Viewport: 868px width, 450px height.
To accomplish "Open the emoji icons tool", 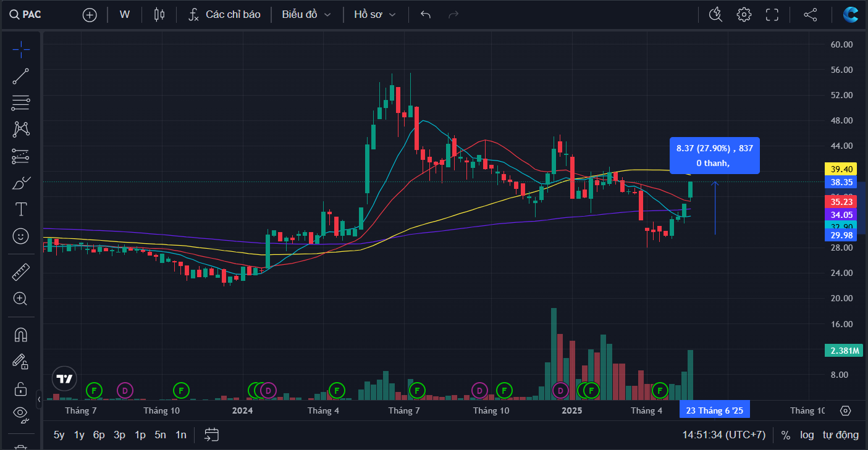I will pos(20,236).
